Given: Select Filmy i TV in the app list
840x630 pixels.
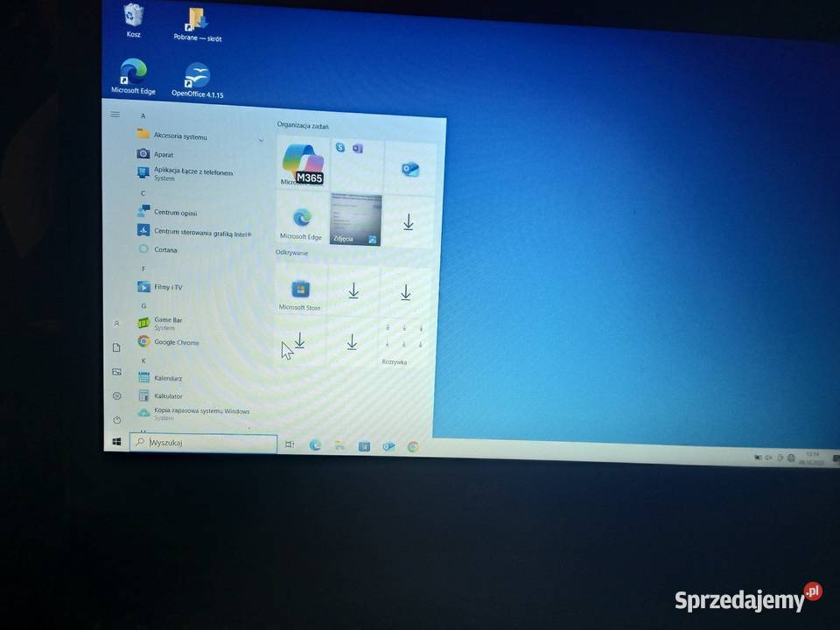Looking at the screenshot, I should [168, 287].
